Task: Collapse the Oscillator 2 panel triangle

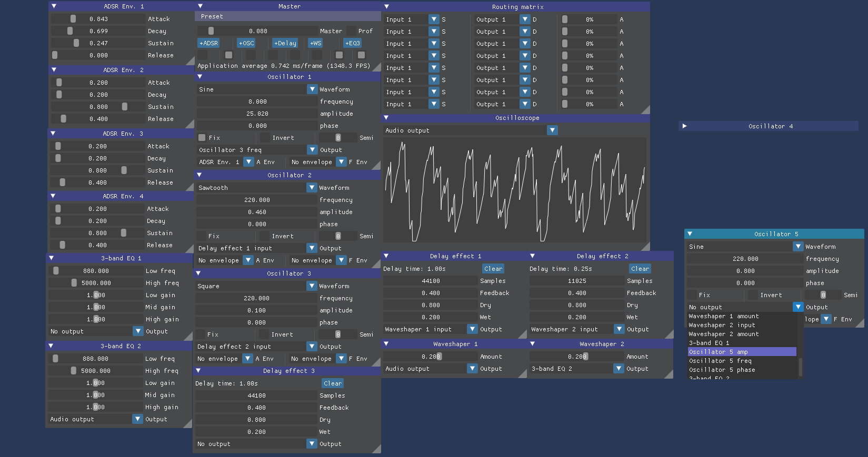Action: point(199,175)
